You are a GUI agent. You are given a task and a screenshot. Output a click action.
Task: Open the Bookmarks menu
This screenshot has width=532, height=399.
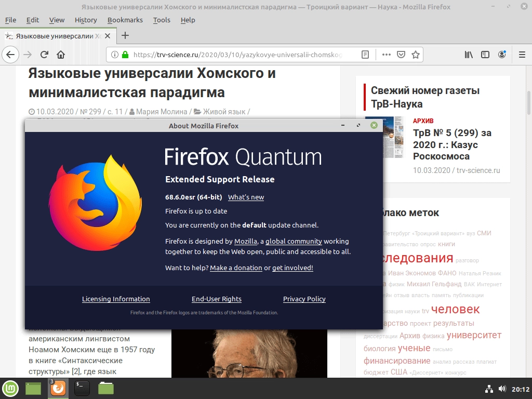[125, 20]
